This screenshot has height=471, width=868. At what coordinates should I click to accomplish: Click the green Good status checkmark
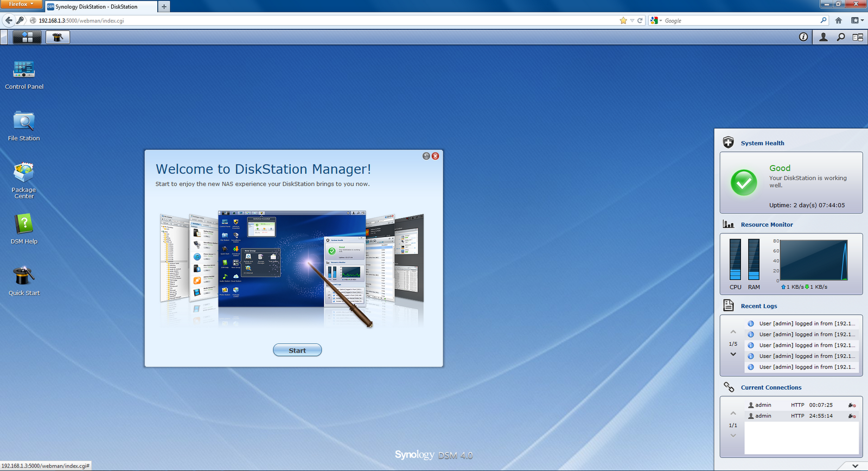[744, 182]
